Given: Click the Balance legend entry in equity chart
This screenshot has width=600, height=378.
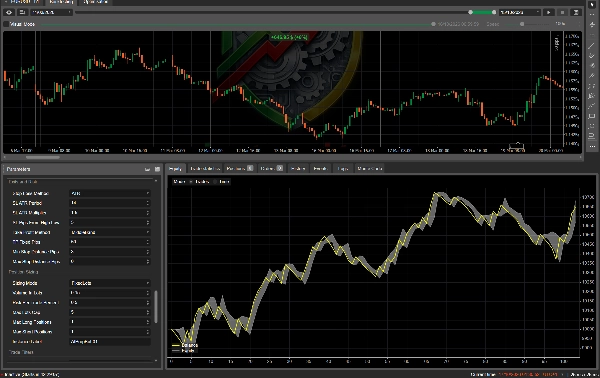Looking at the screenshot, I should tap(185, 345).
